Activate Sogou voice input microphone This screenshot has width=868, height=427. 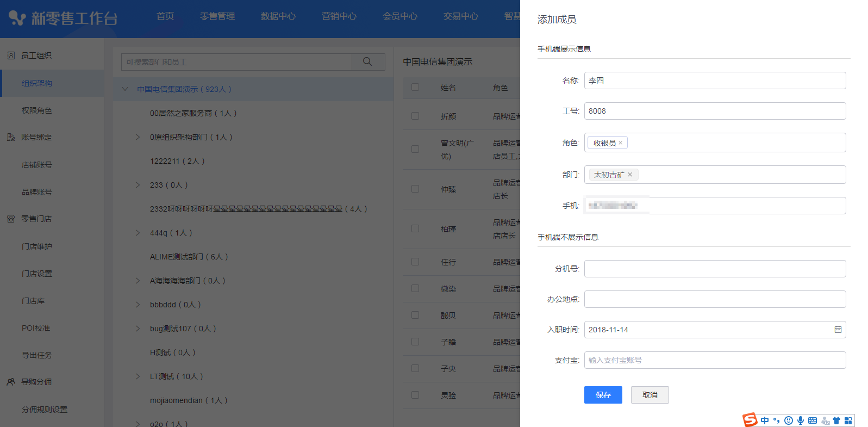[801, 420]
